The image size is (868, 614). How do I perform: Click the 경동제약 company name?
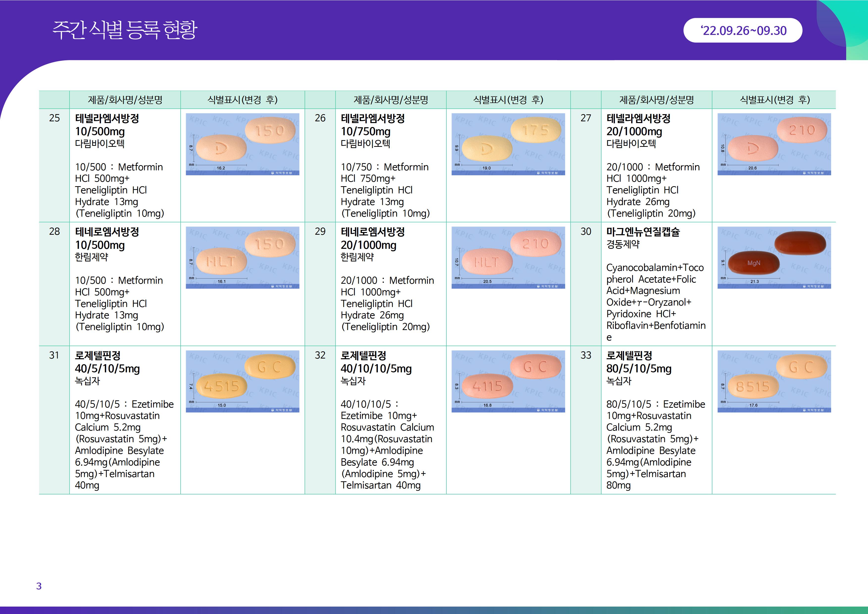pyautogui.click(x=623, y=244)
